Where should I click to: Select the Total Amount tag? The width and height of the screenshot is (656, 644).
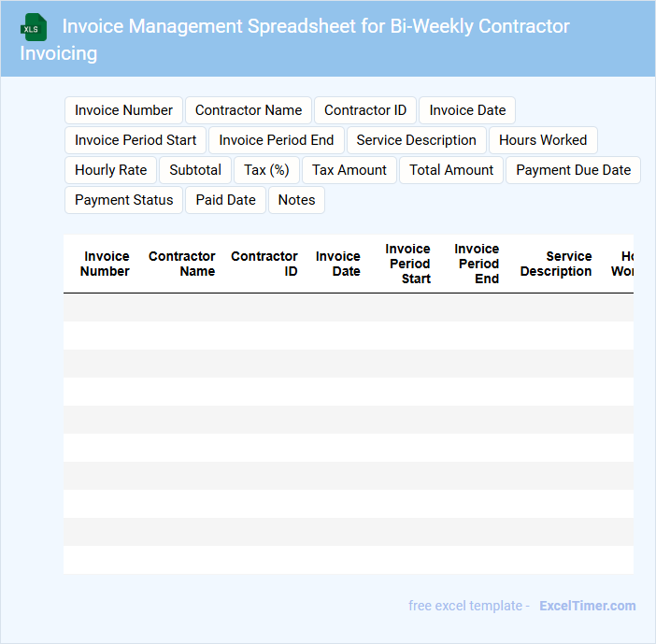coord(451,170)
